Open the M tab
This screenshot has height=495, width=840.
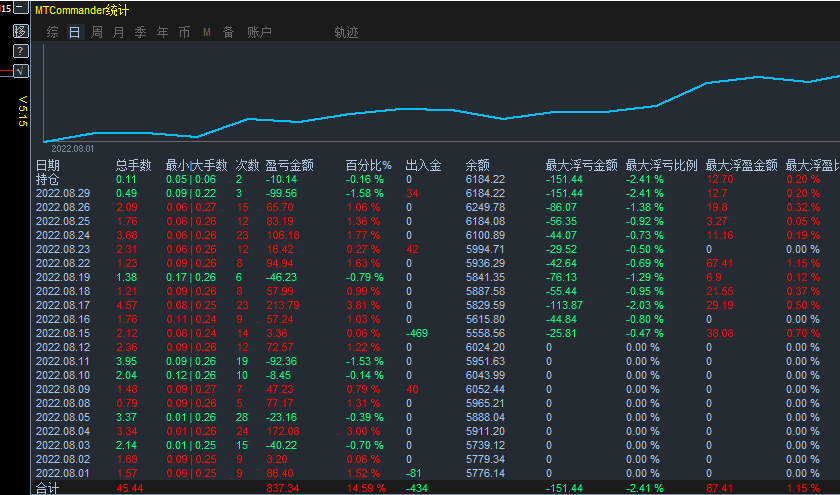(207, 33)
